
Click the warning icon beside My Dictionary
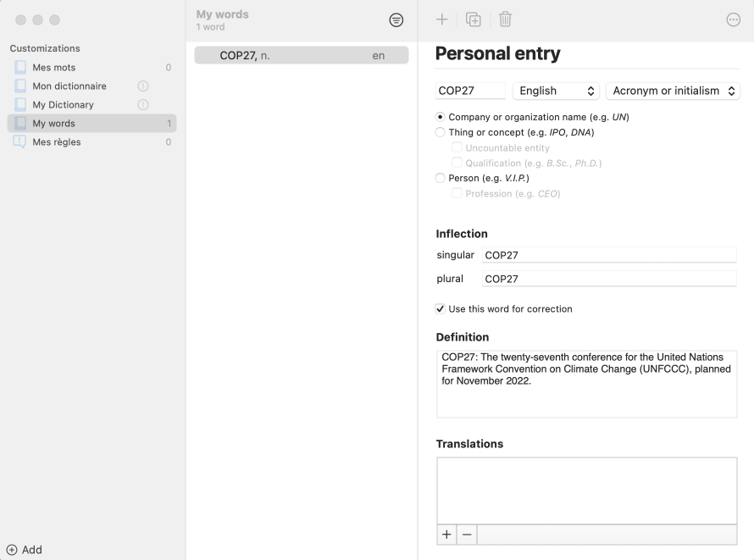point(143,105)
